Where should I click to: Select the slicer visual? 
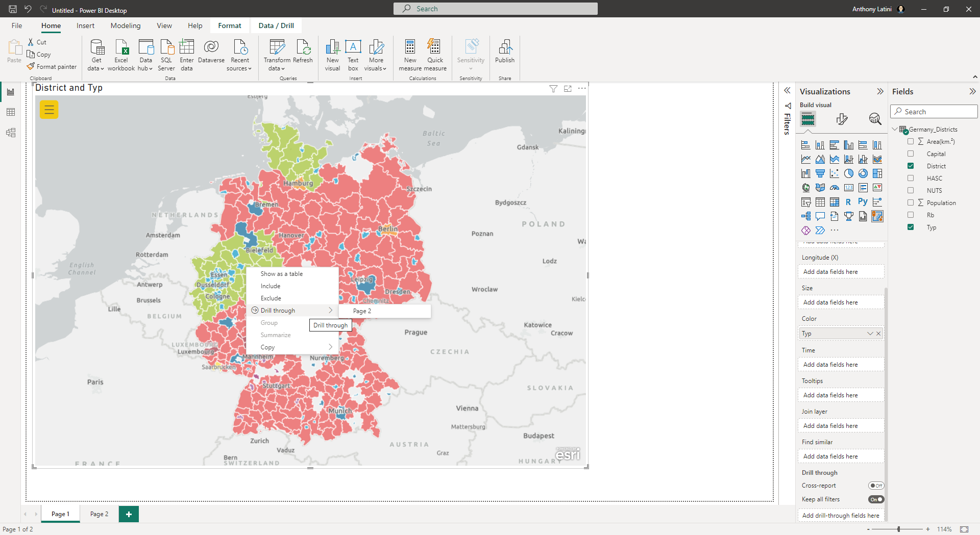click(806, 202)
